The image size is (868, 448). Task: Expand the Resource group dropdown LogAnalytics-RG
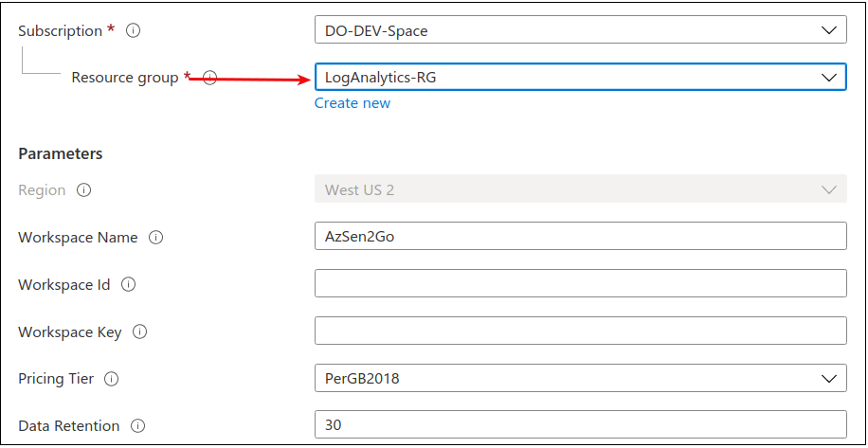pyautogui.click(x=580, y=77)
